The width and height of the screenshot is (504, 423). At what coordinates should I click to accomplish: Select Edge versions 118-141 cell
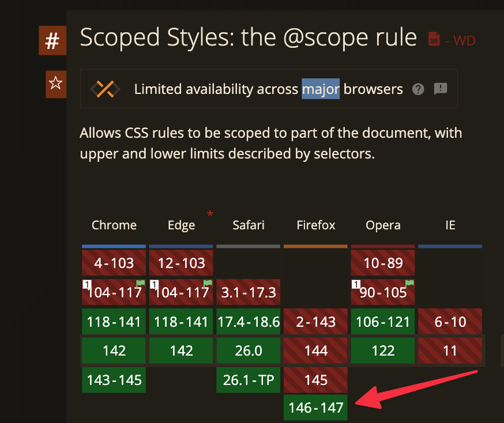tap(181, 322)
